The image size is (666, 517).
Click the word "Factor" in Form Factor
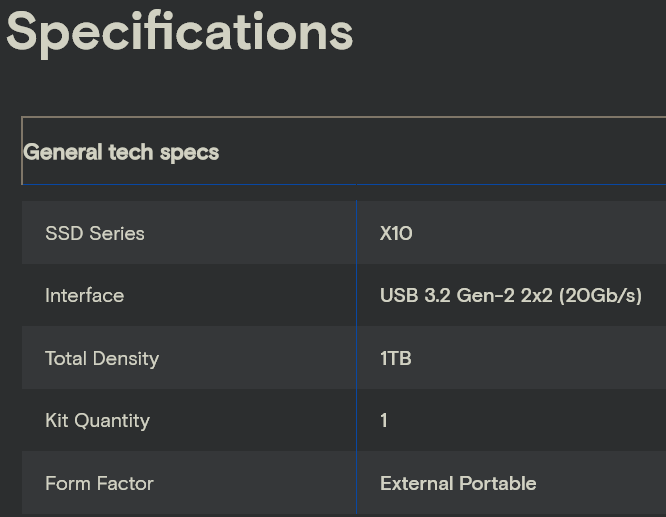[126, 483]
